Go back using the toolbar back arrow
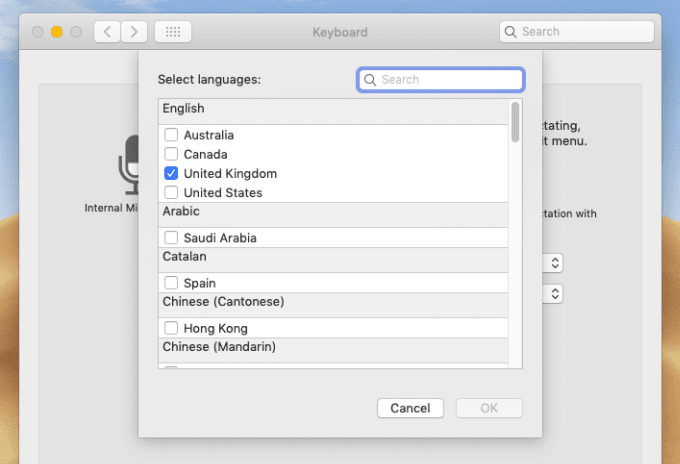680x464 pixels. pos(107,32)
